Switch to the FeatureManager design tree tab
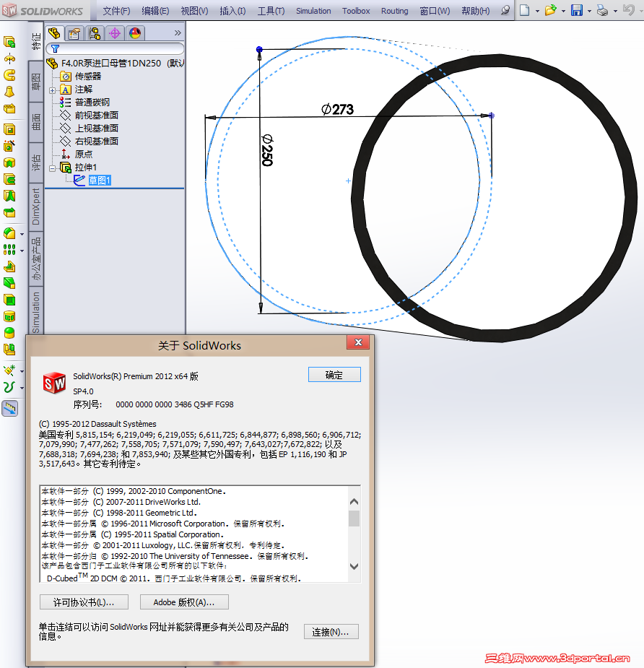 click(x=54, y=33)
